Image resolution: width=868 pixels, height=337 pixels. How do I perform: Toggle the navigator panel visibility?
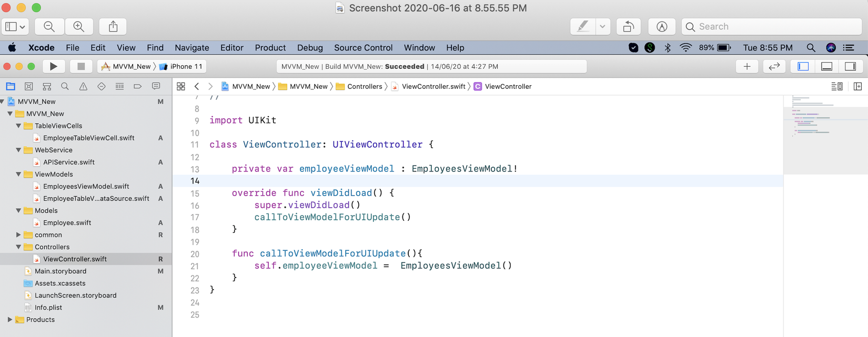pyautogui.click(x=803, y=66)
